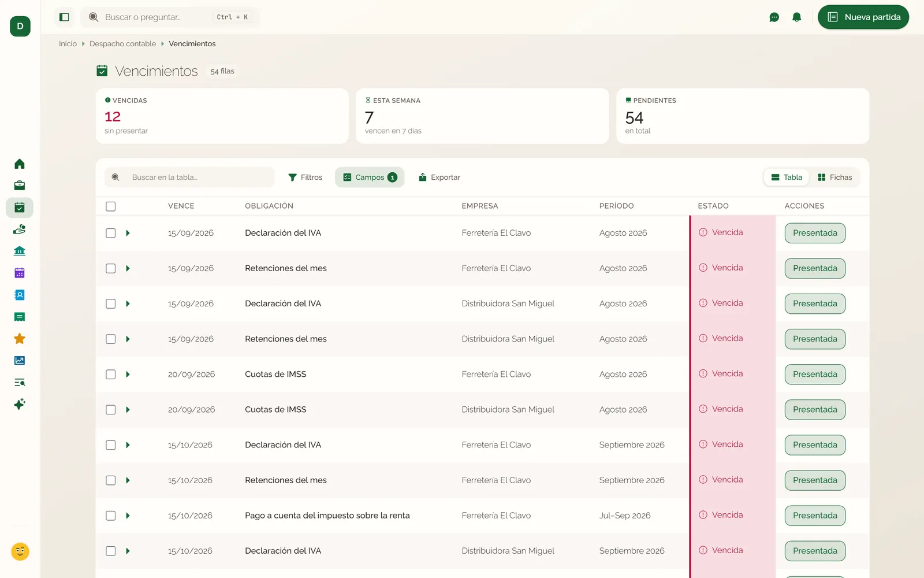
Task: Open the notifications bell
Action: tap(797, 17)
